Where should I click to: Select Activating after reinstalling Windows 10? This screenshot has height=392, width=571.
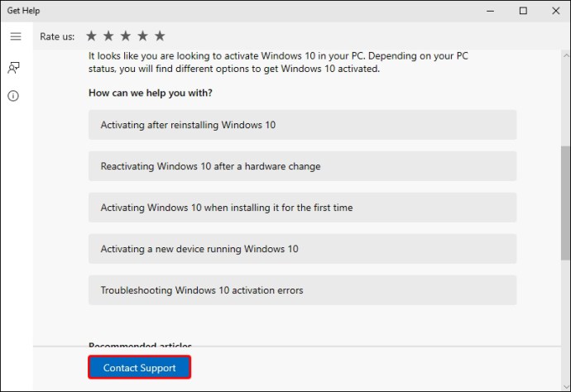pos(302,125)
